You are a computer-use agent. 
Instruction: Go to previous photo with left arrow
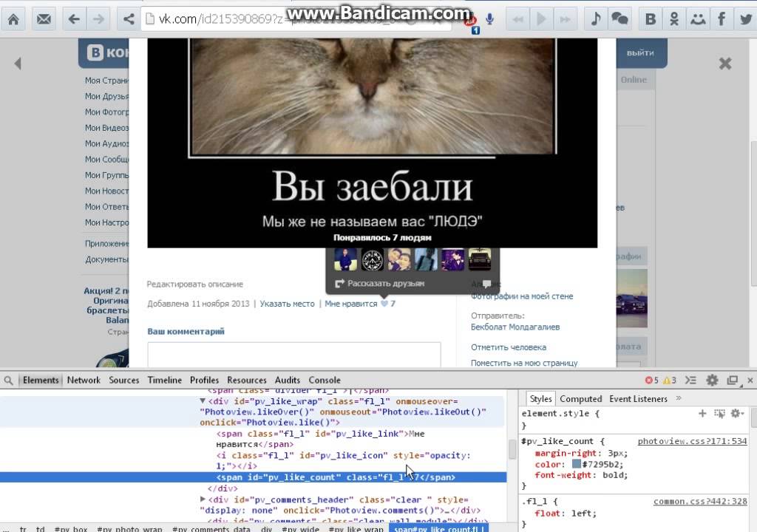pos(18,64)
